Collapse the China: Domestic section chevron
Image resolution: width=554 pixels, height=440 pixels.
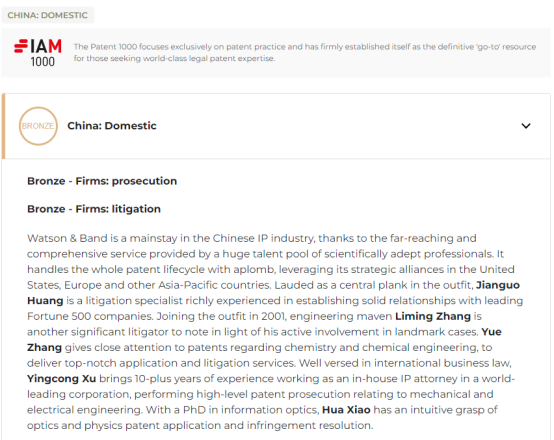526,126
